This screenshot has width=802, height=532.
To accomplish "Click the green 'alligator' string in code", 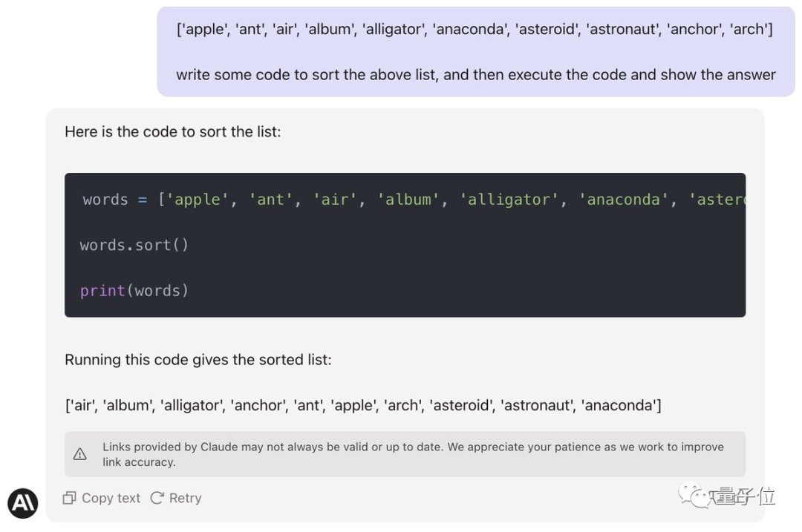I will 509,200.
